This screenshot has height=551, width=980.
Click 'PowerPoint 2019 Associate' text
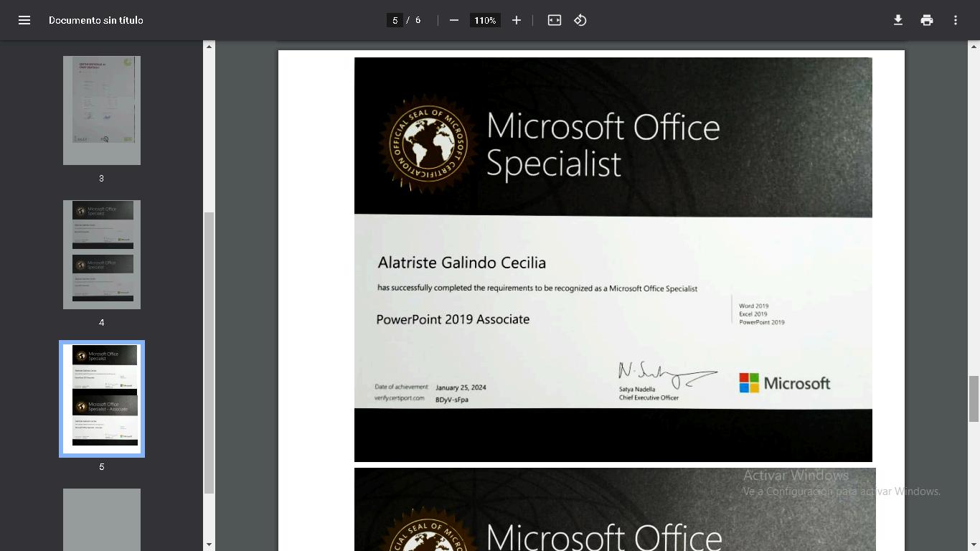click(453, 319)
